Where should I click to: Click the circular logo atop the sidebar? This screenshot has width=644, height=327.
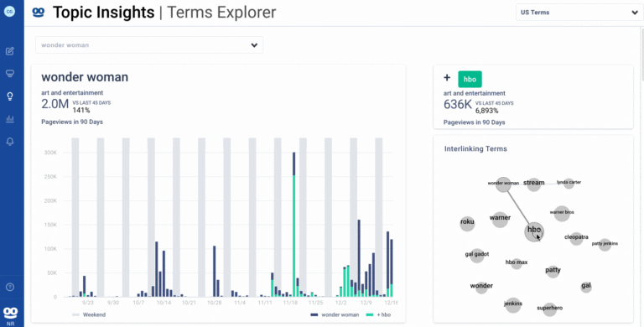pyautogui.click(x=9, y=12)
